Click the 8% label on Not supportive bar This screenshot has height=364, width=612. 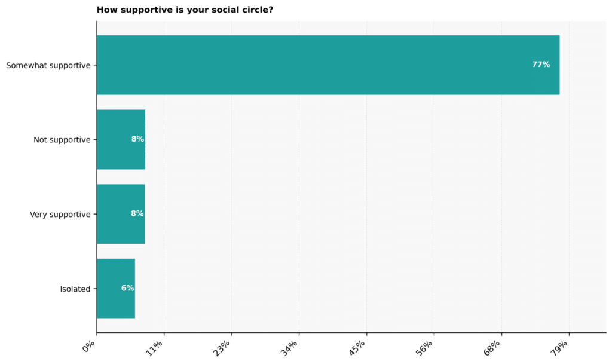(x=138, y=139)
